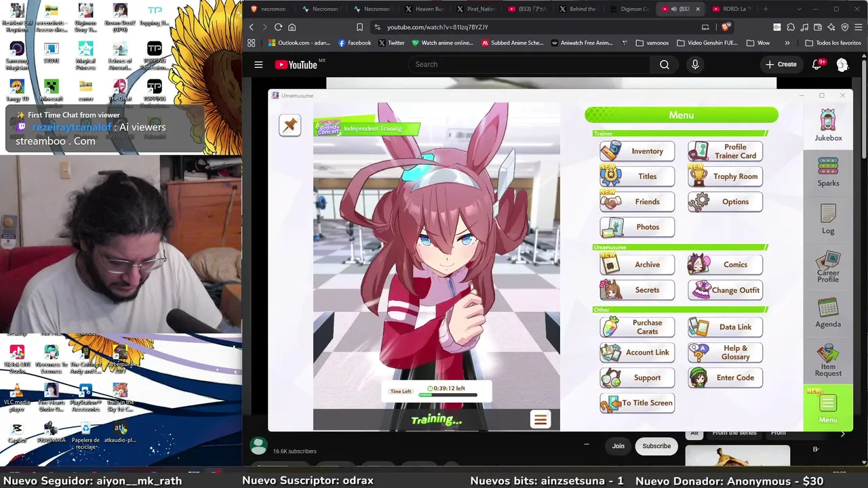Viewport: 868px width, 488px height.
Task: Open Help & Glossary
Action: pyautogui.click(x=726, y=352)
